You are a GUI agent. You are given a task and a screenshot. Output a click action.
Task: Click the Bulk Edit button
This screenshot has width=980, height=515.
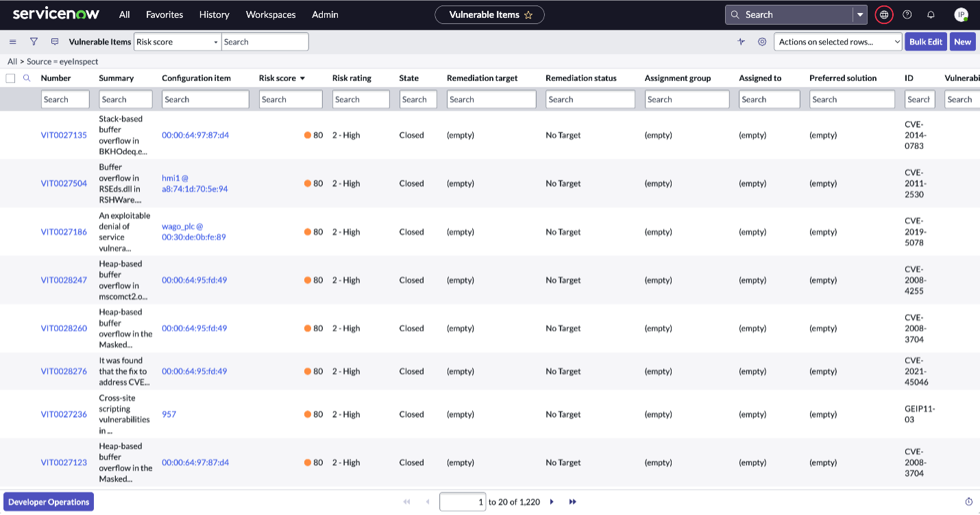click(x=925, y=42)
